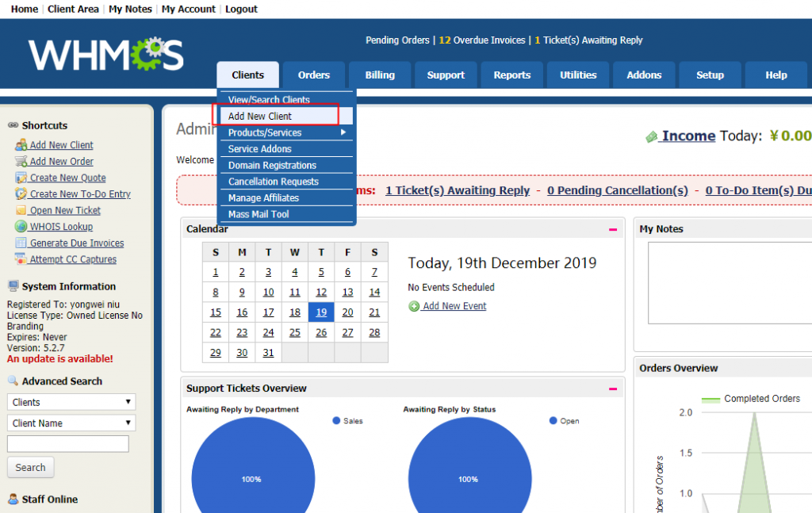Collapse the Support Tickets Overview panel

(613, 389)
